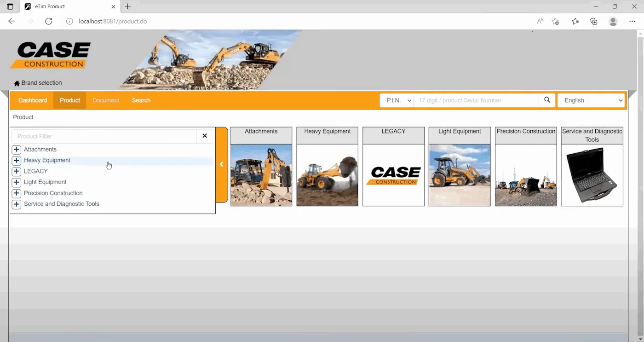This screenshot has height=342, width=644.
Task: Expand the LEGACY tree node
Action: point(17,171)
